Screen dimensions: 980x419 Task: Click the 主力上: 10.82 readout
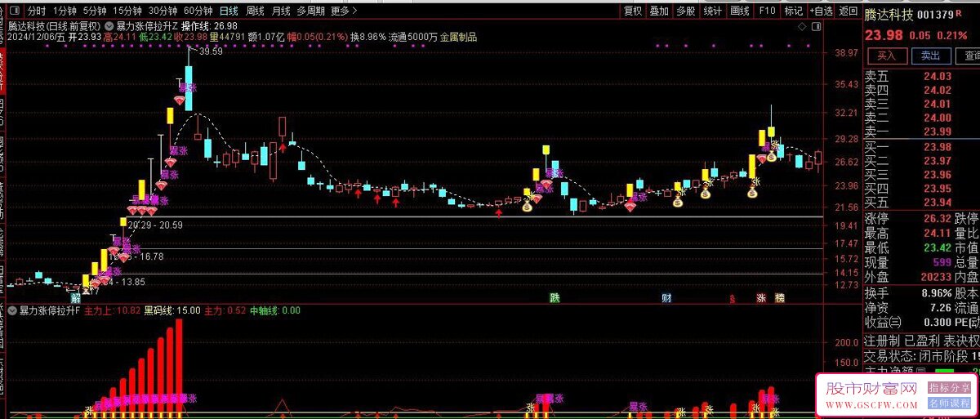click(x=113, y=310)
